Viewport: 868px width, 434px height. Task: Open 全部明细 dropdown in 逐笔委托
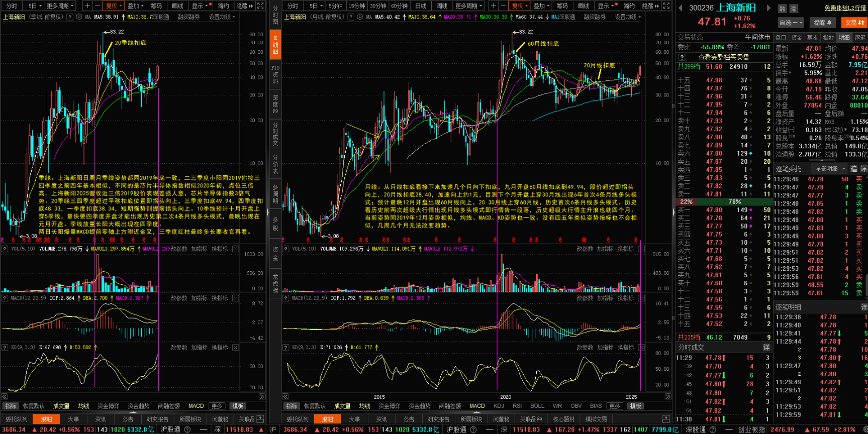click(x=829, y=168)
